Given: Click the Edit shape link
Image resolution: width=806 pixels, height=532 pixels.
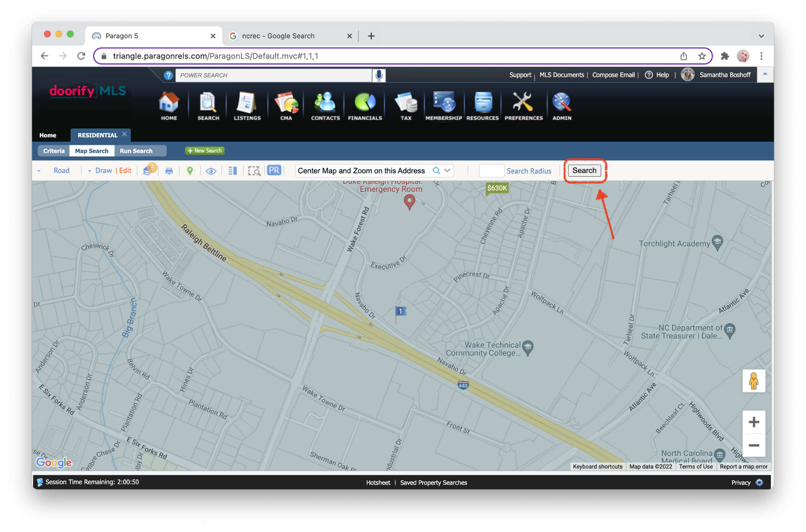Looking at the screenshot, I should tap(125, 171).
